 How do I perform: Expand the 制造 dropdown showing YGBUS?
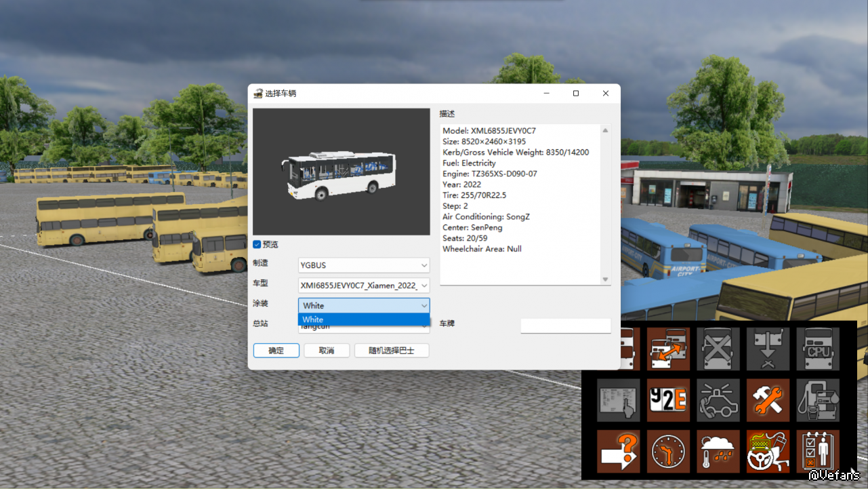(x=364, y=265)
